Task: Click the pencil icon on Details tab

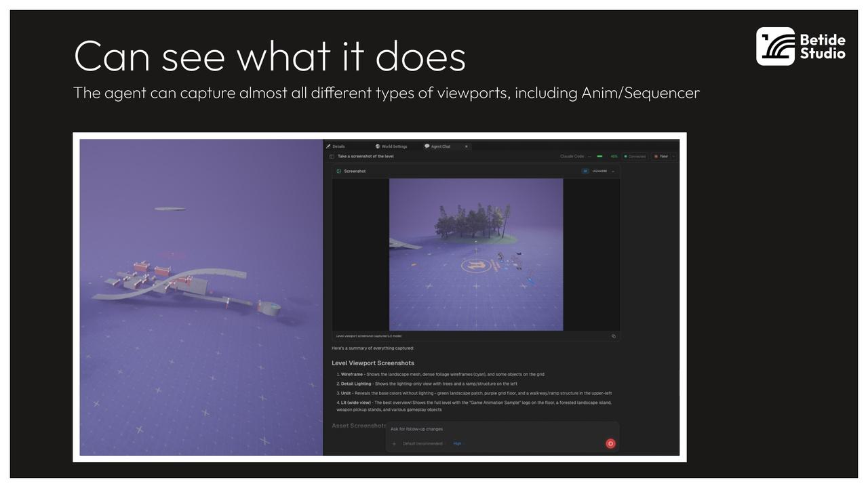Action: [x=328, y=146]
